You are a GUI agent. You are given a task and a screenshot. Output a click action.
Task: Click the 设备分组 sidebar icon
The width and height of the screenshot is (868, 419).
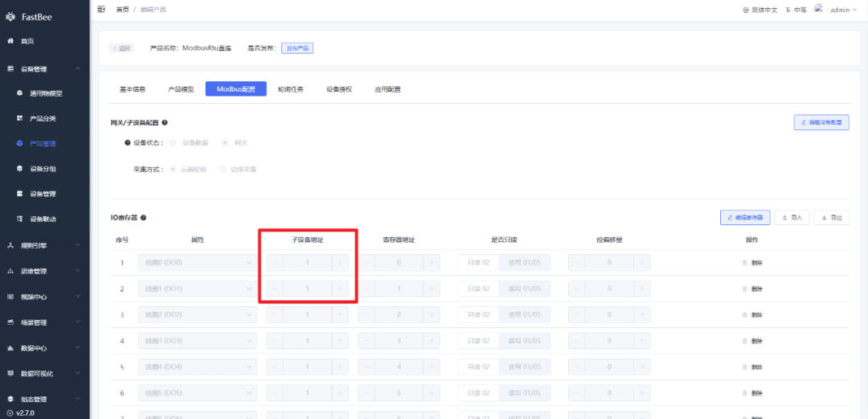20,169
